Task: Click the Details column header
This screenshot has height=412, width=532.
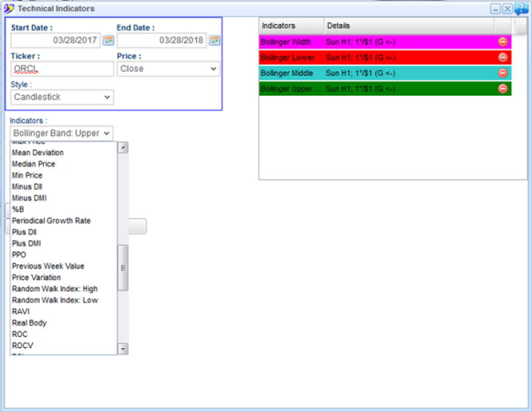Action: [408, 25]
